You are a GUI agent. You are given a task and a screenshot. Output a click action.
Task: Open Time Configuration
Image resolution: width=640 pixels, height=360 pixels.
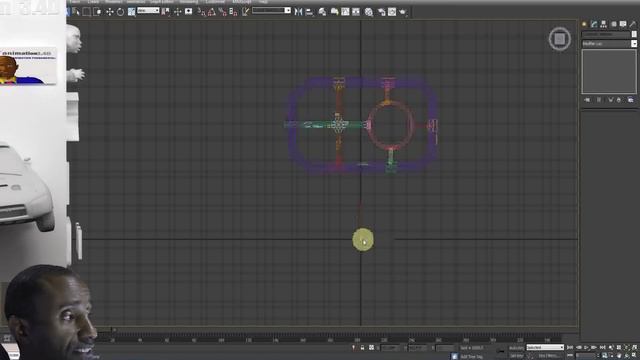point(604,356)
